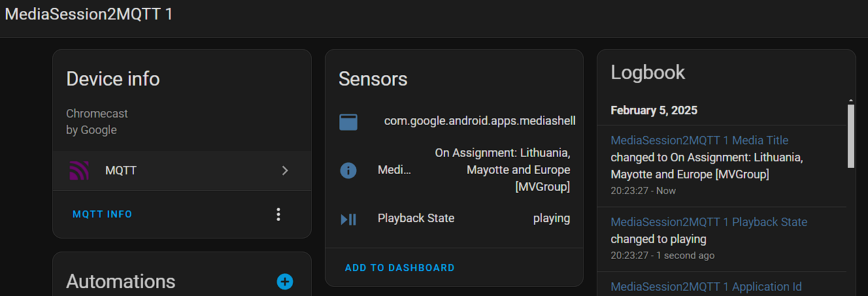Click the Playback State play-pause icon
This screenshot has height=296, width=868.
pos(348,219)
